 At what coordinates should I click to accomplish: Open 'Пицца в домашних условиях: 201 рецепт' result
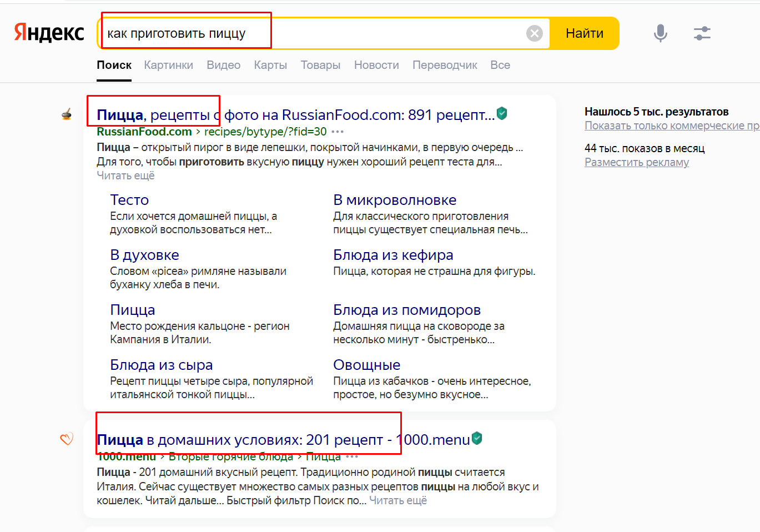point(283,440)
